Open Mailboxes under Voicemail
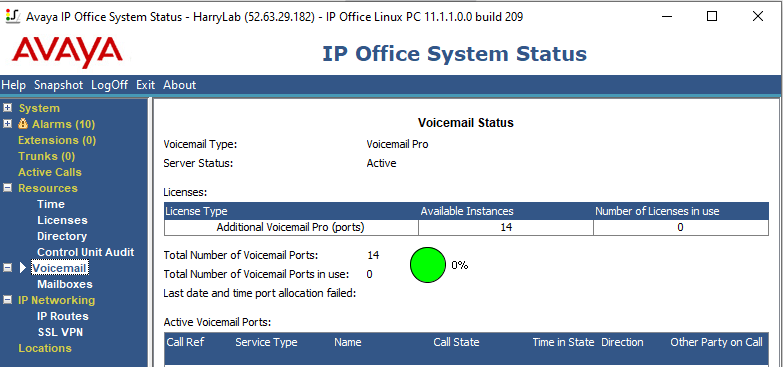The image size is (783, 367). click(x=65, y=284)
